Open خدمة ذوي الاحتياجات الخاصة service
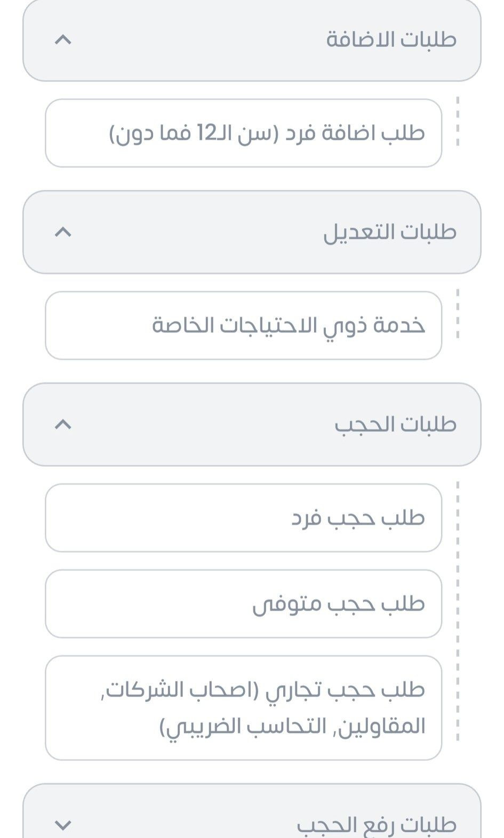504x838 pixels. point(244,325)
